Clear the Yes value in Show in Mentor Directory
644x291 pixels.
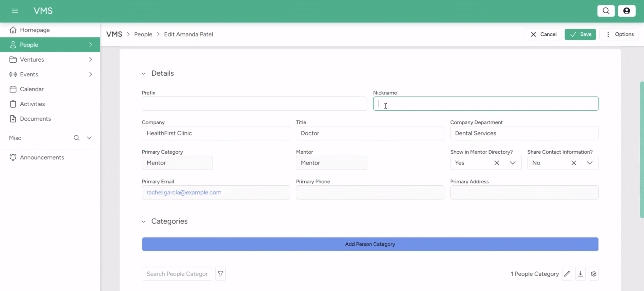point(497,163)
